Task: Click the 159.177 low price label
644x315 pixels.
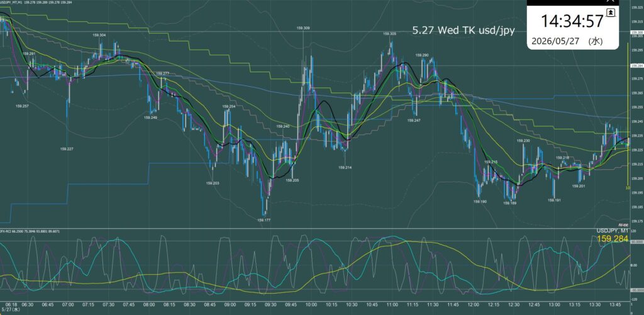Action: click(264, 220)
